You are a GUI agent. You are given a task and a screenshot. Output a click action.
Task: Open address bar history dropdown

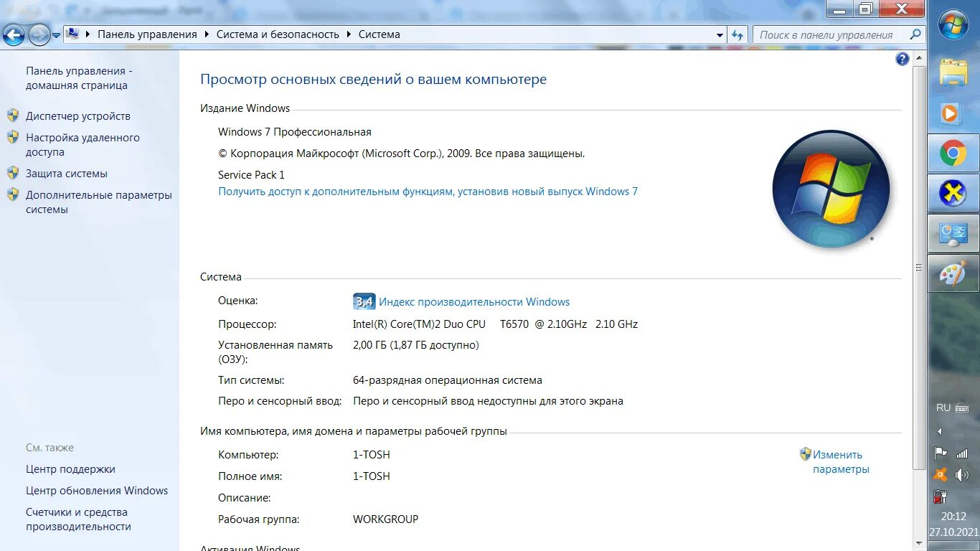tap(720, 34)
